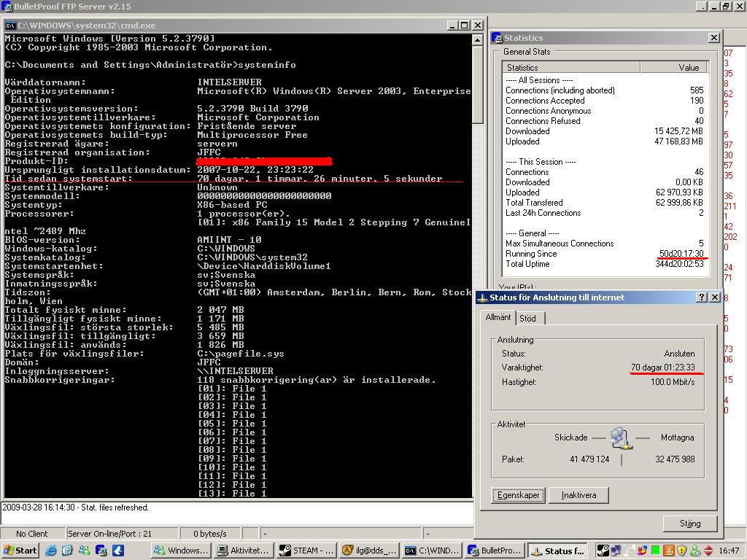Screen dimensions: 747x560
Task: Select the 'Connections (including aborted)' row
Action: tap(605, 90)
